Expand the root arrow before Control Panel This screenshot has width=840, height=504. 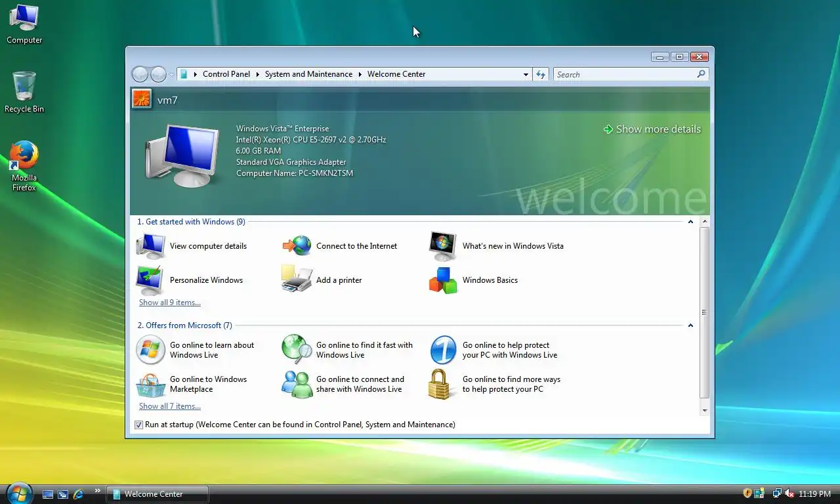point(196,74)
